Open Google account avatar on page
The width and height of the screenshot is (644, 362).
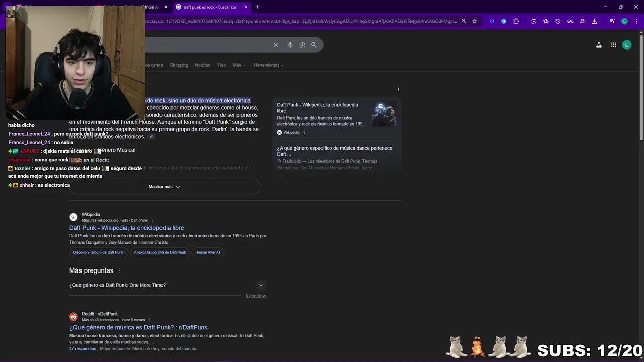627,45
